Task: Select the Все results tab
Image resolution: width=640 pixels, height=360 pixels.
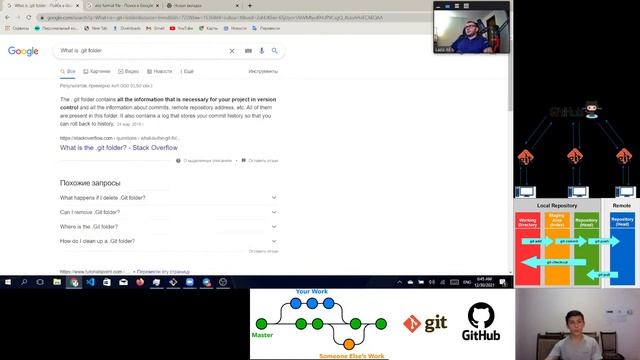Action: tap(68, 71)
